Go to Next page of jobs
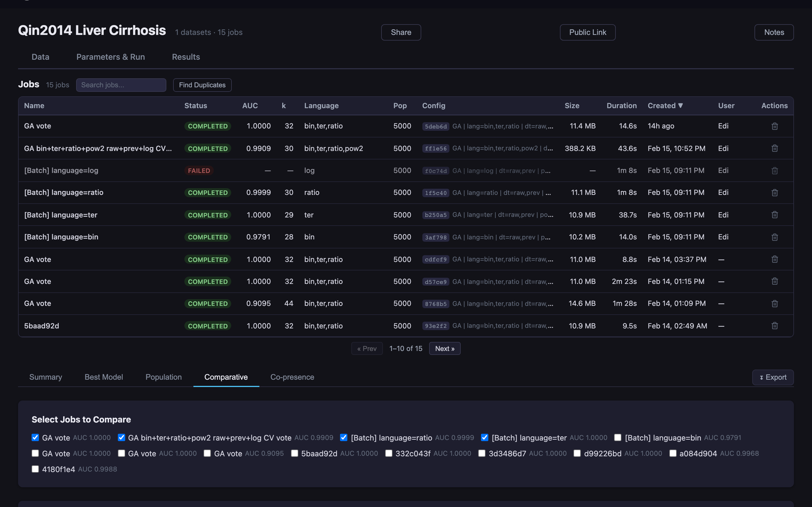812x507 pixels. click(444, 349)
